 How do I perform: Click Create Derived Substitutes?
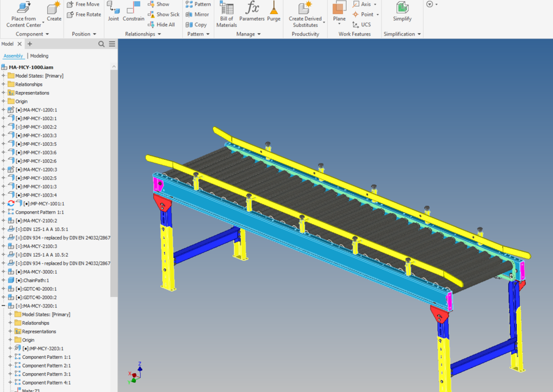(x=305, y=13)
